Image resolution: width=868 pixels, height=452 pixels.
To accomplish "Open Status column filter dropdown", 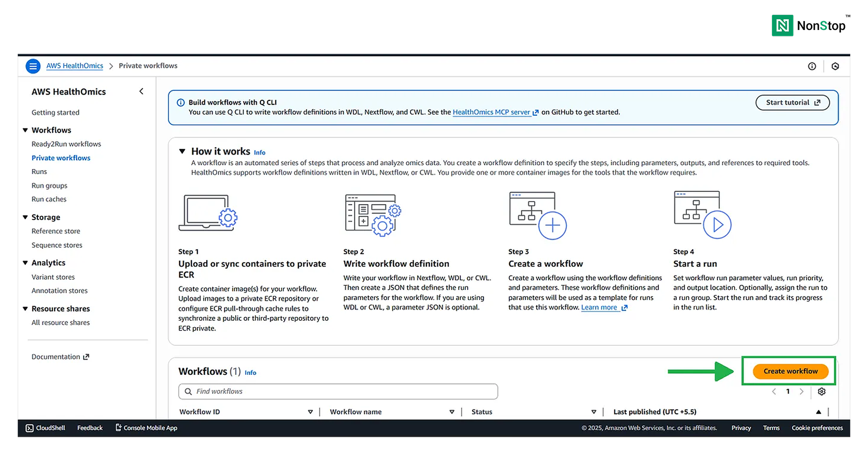I will click(594, 412).
